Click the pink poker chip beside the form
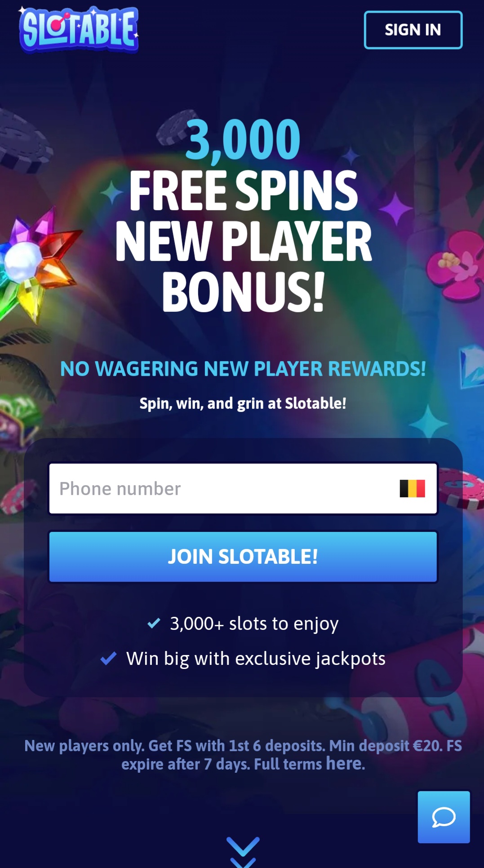This screenshot has height=868, width=484. 462,487
